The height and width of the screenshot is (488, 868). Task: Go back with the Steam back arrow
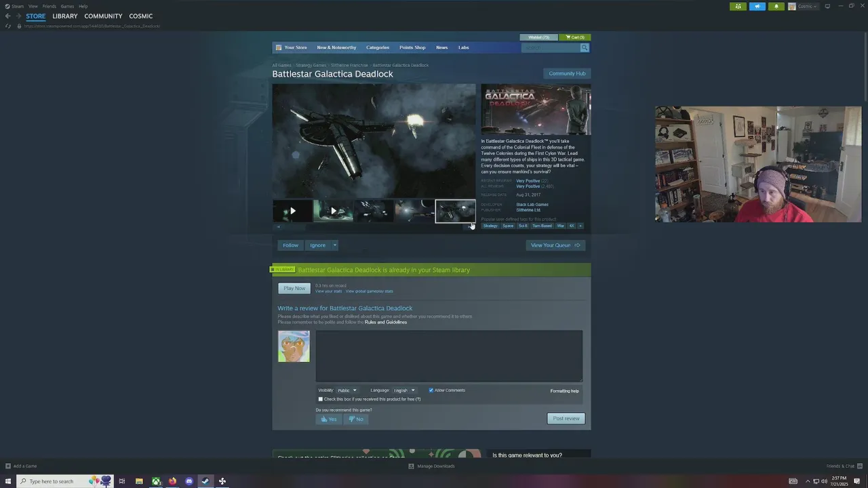pos(7,16)
